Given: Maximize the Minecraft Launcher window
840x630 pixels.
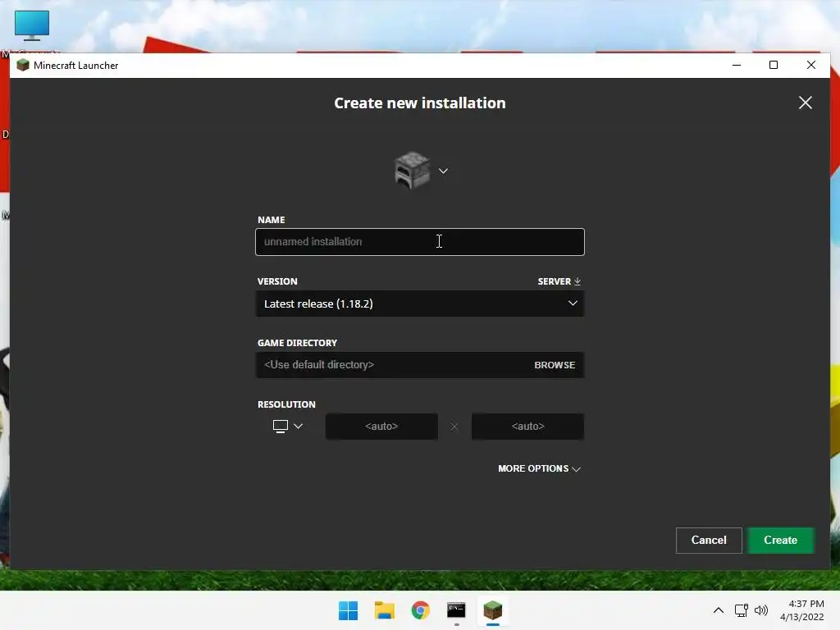Looking at the screenshot, I should tap(774, 66).
